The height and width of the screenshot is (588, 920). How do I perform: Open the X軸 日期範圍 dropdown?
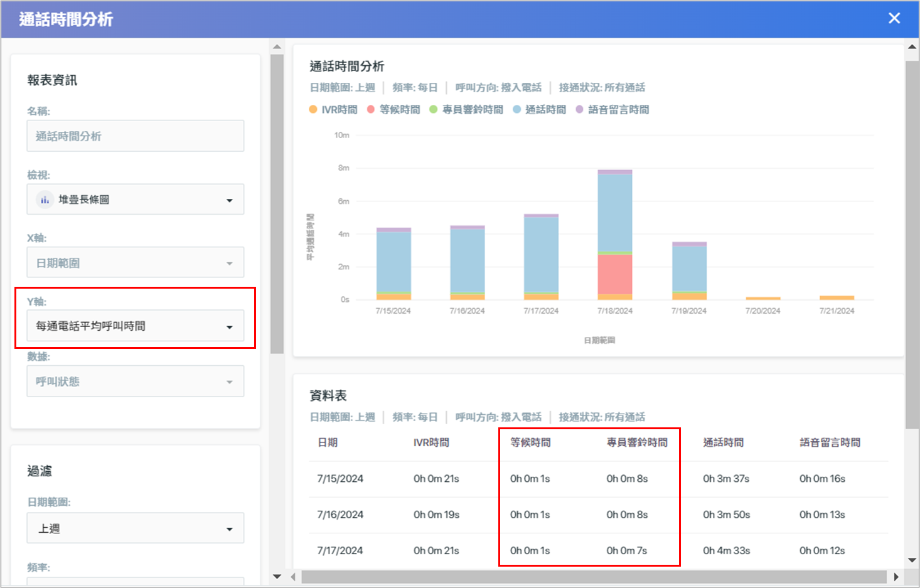(x=136, y=262)
